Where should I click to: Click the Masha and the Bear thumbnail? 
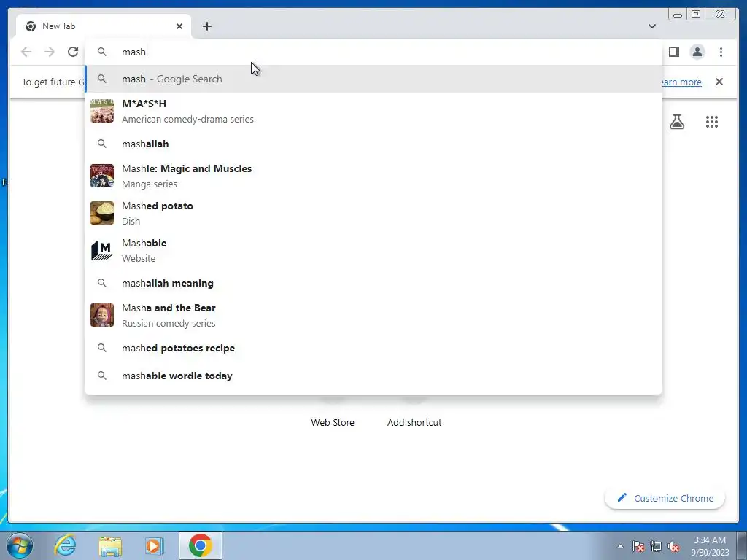tap(102, 315)
